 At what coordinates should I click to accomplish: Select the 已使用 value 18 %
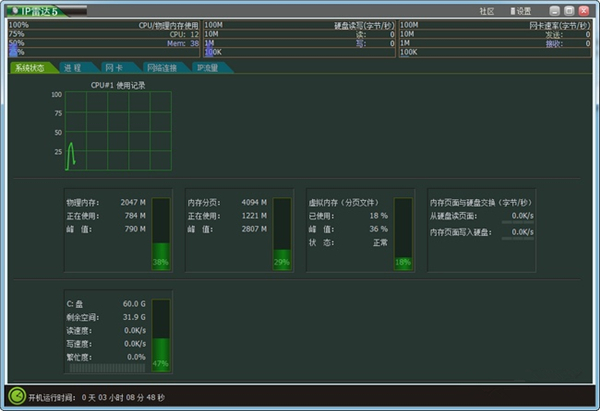click(378, 216)
